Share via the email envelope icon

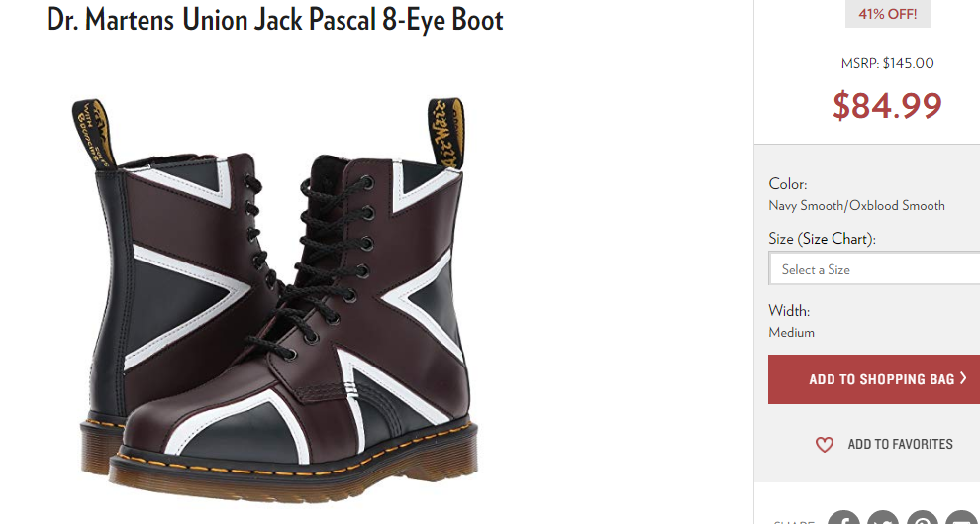point(962,518)
